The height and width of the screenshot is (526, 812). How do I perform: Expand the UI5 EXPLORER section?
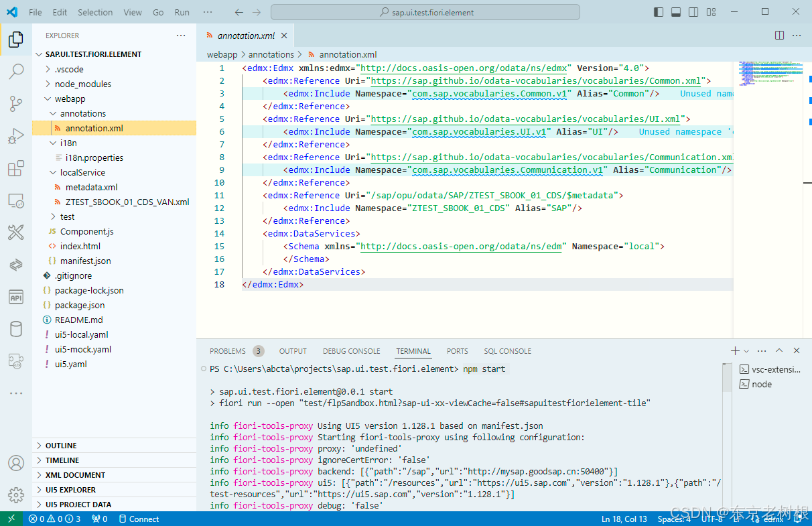pyautogui.click(x=114, y=490)
